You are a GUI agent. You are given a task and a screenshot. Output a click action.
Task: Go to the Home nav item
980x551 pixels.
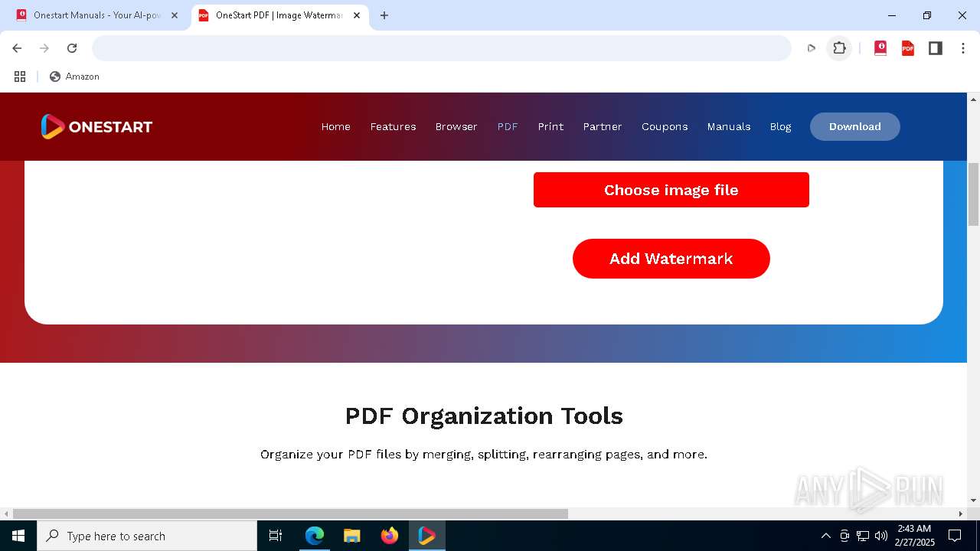point(335,126)
